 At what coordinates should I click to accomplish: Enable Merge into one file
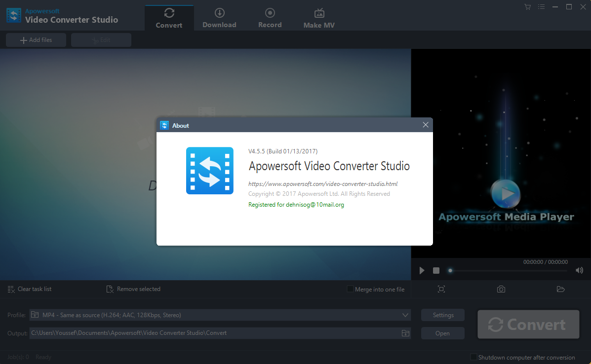(350, 289)
